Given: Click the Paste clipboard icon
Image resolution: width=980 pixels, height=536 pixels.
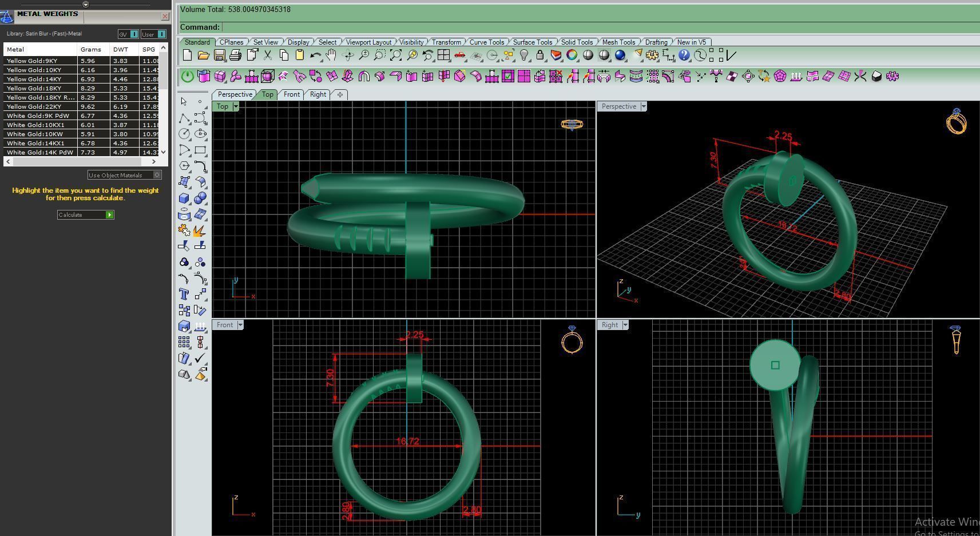Looking at the screenshot, I should point(299,55).
